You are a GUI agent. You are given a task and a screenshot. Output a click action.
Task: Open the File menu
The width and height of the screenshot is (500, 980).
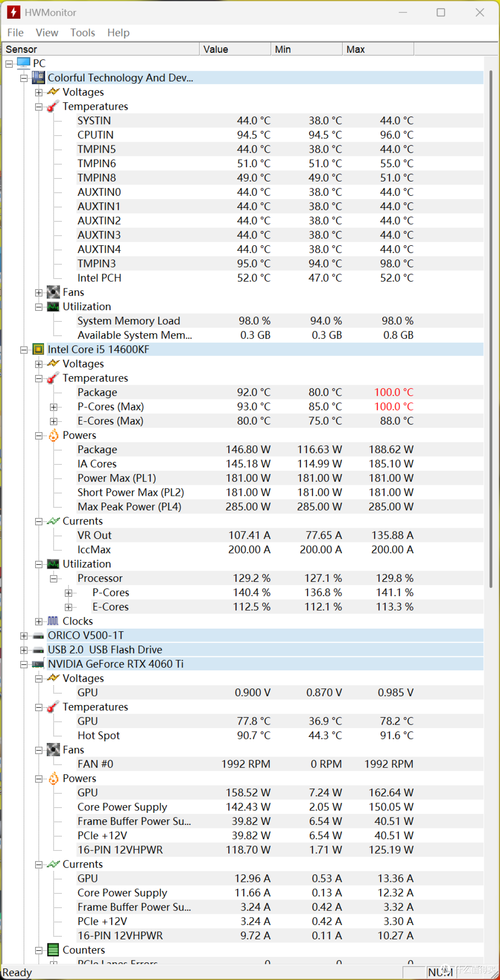[x=15, y=32]
